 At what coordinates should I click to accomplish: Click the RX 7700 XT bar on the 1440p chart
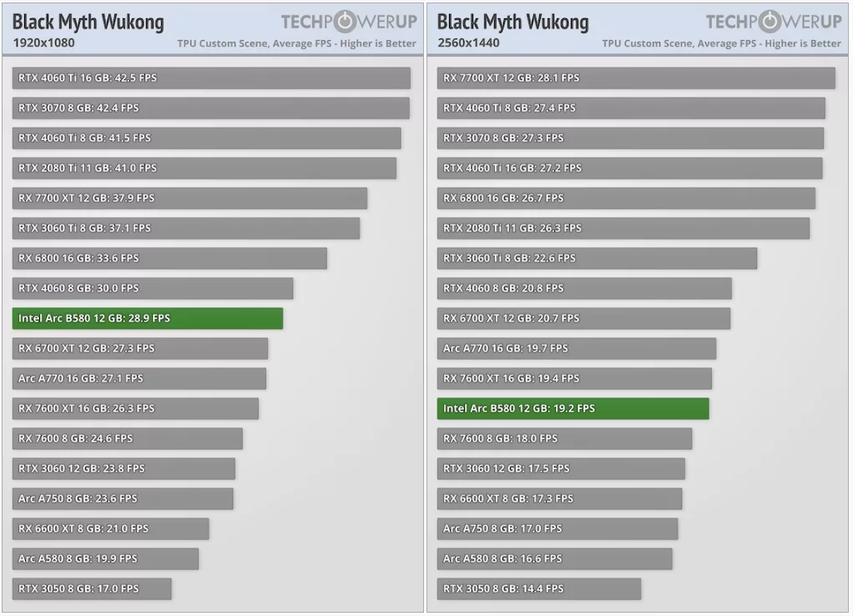click(x=634, y=78)
